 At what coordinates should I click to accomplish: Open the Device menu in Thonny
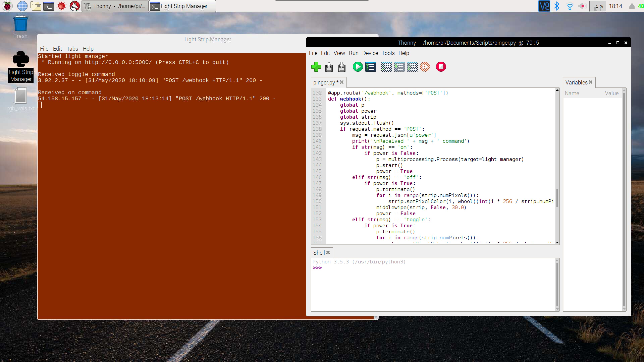pyautogui.click(x=370, y=53)
